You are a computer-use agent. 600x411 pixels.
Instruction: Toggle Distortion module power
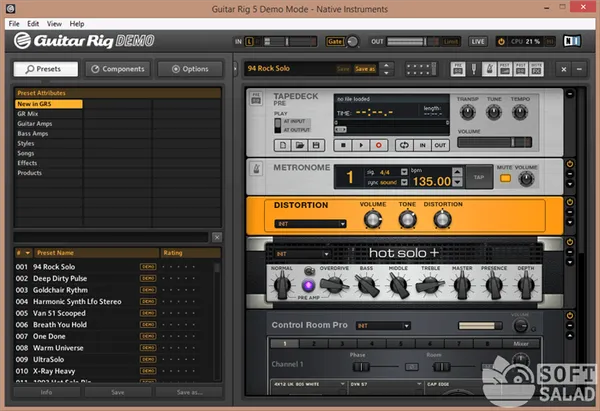(x=570, y=202)
